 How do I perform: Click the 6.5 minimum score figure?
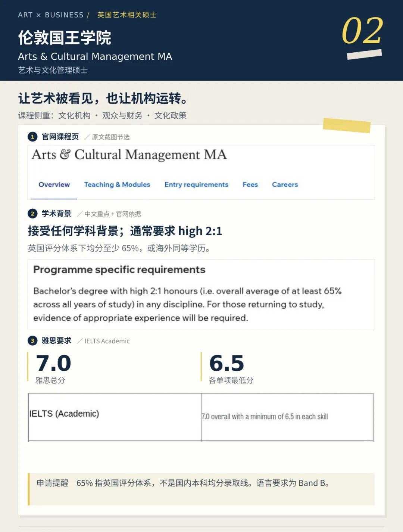coord(227,363)
